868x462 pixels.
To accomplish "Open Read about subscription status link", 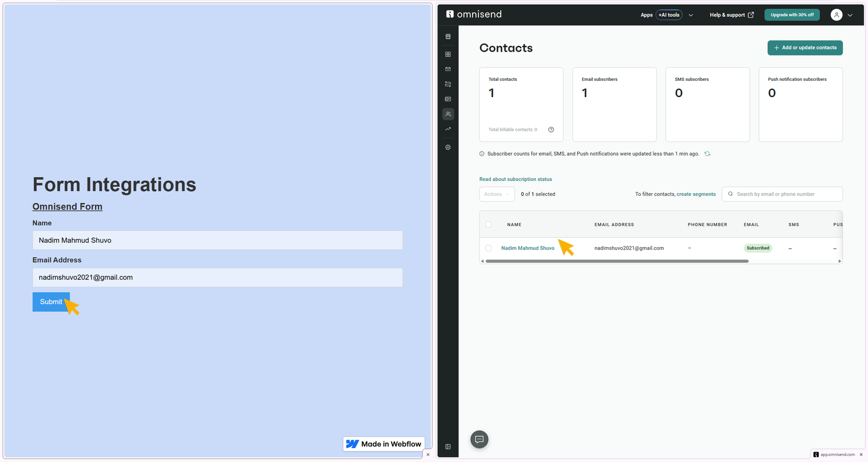I will (x=515, y=179).
